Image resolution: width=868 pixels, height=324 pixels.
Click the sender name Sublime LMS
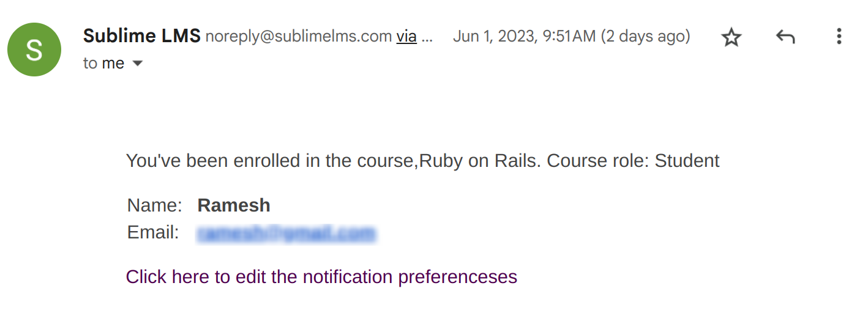coord(141,36)
